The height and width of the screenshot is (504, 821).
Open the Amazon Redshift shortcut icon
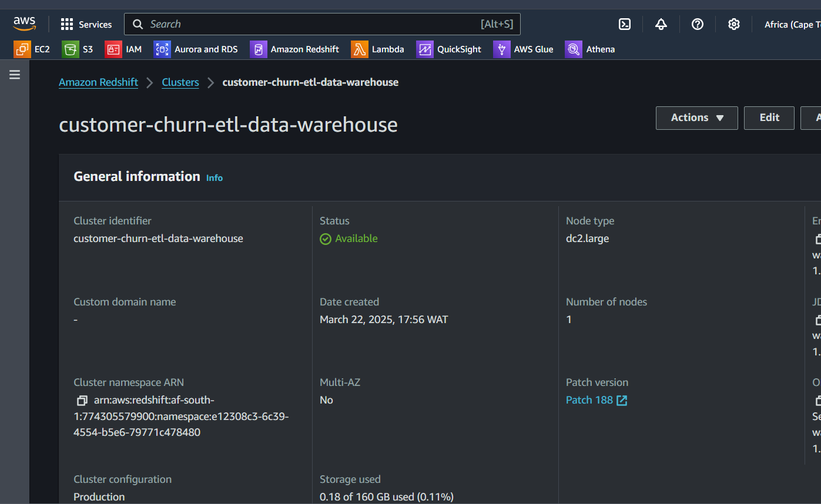coord(258,49)
